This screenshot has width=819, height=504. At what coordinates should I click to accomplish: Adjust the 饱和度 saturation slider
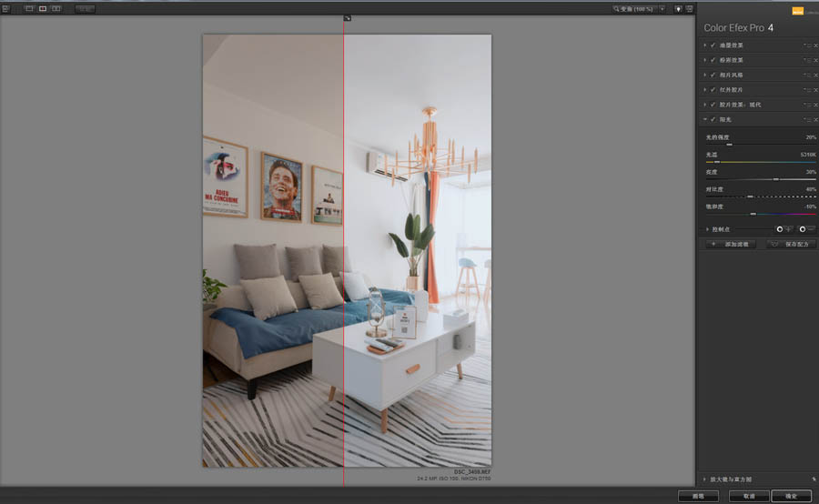point(753,214)
